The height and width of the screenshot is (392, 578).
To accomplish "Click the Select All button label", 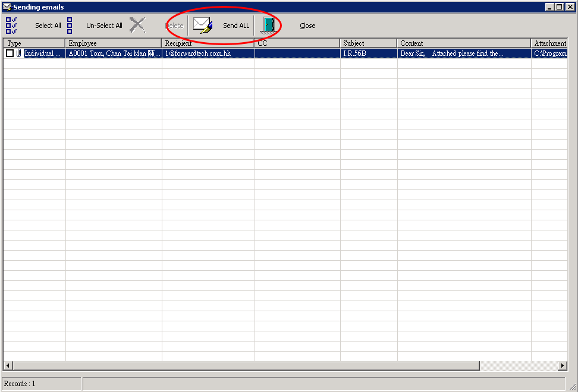I will click(48, 26).
